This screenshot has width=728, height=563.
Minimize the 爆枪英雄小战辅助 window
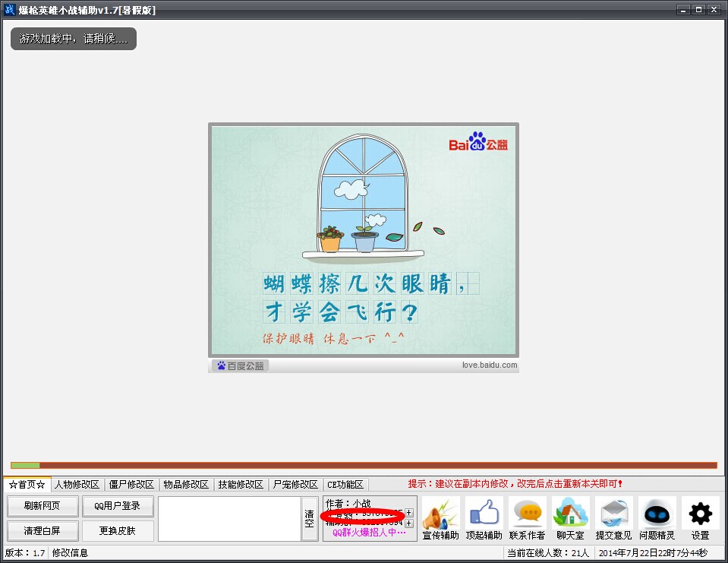click(x=683, y=10)
